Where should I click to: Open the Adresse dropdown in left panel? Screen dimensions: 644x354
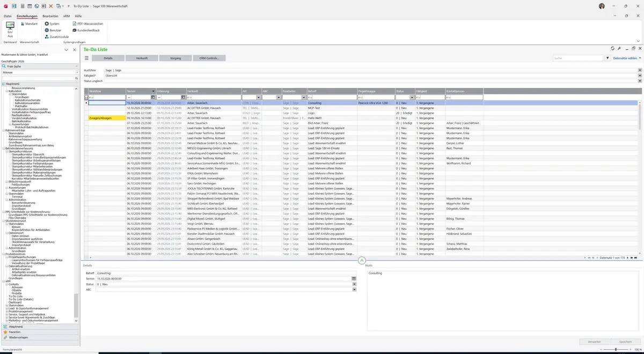pyautogui.click(x=77, y=72)
